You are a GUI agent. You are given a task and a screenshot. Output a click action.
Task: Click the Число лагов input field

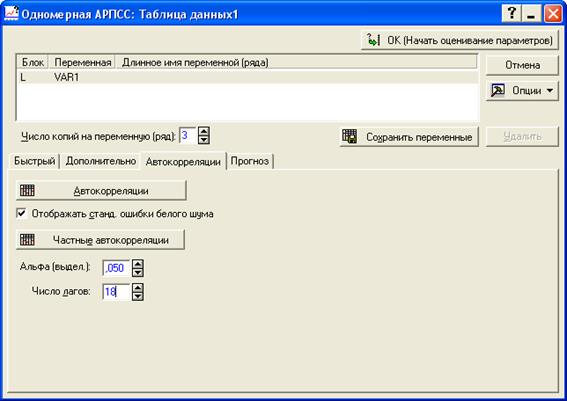[116, 292]
